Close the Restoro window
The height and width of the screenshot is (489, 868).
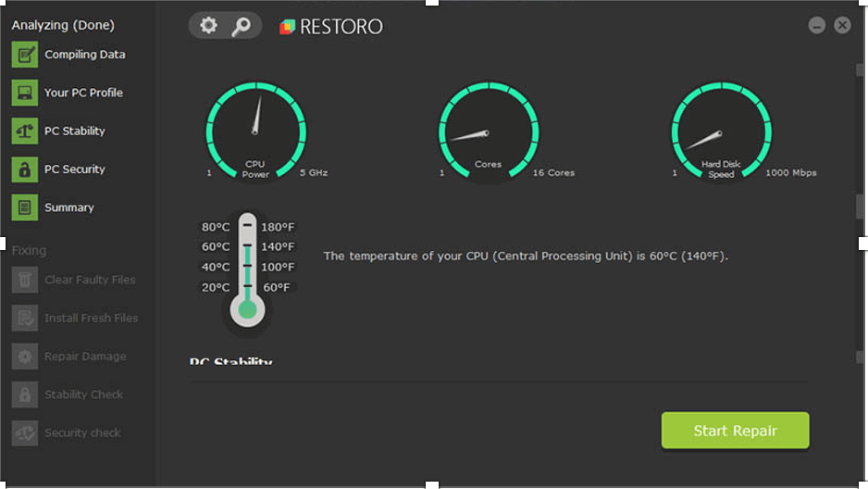[842, 25]
